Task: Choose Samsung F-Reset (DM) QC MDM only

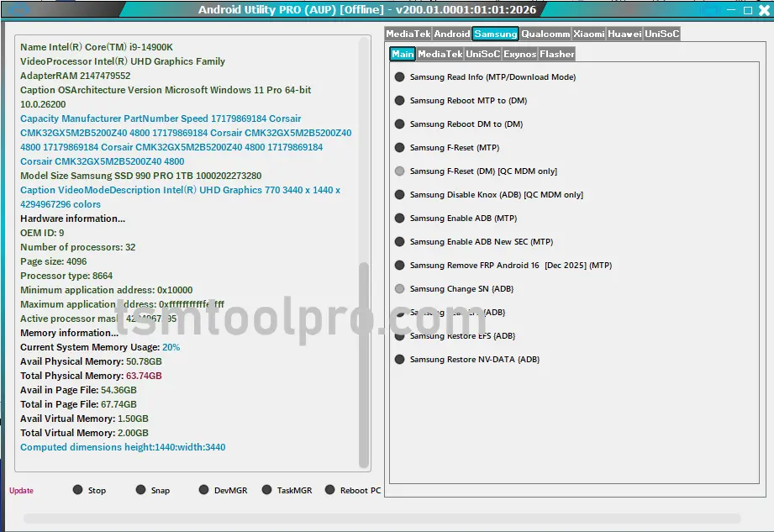Action: click(x=476, y=171)
